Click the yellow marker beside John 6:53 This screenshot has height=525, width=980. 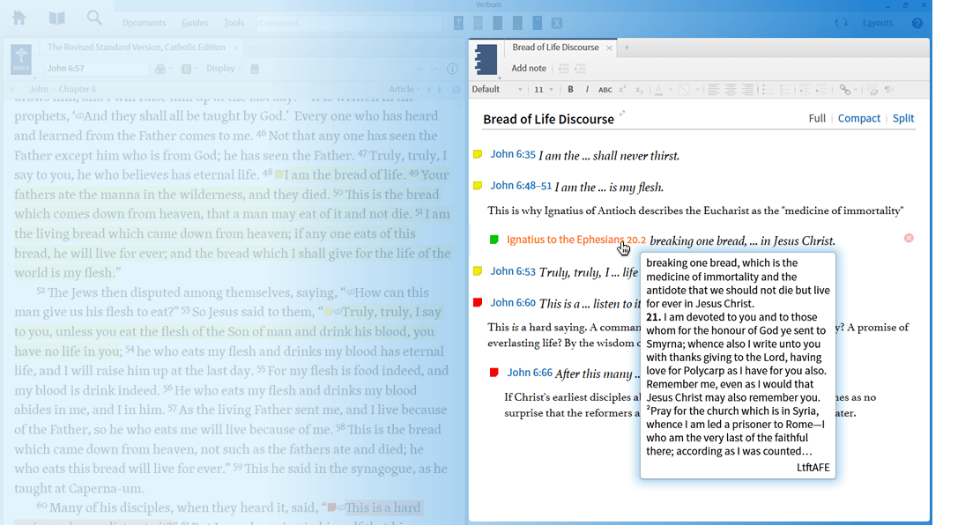tap(478, 271)
